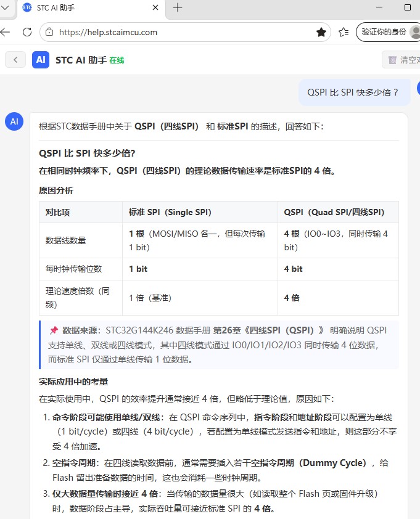
Task: Open tab search dropdown chevron
Action: point(5,7)
